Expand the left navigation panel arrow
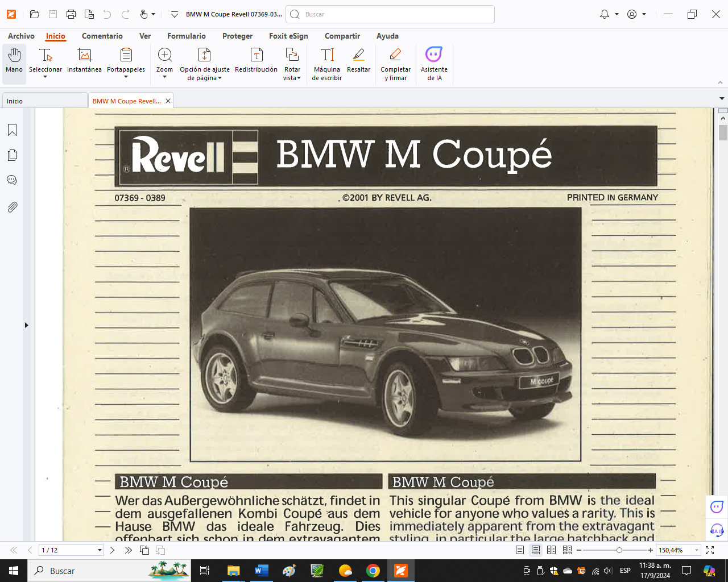 pyautogui.click(x=26, y=325)
